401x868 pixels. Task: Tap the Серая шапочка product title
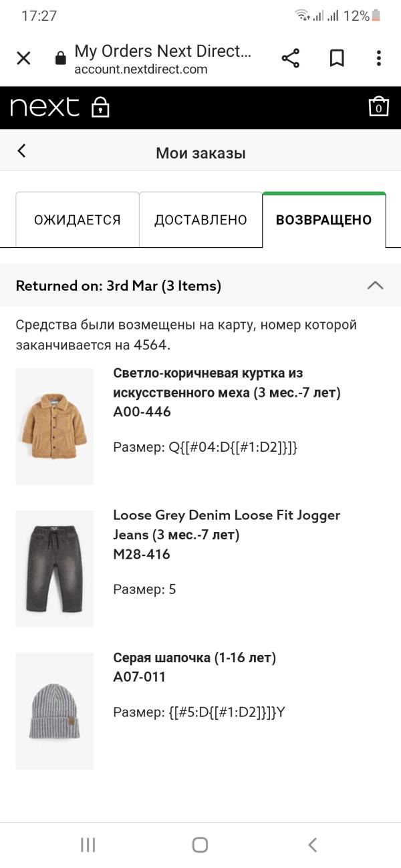tap(194, 658)
